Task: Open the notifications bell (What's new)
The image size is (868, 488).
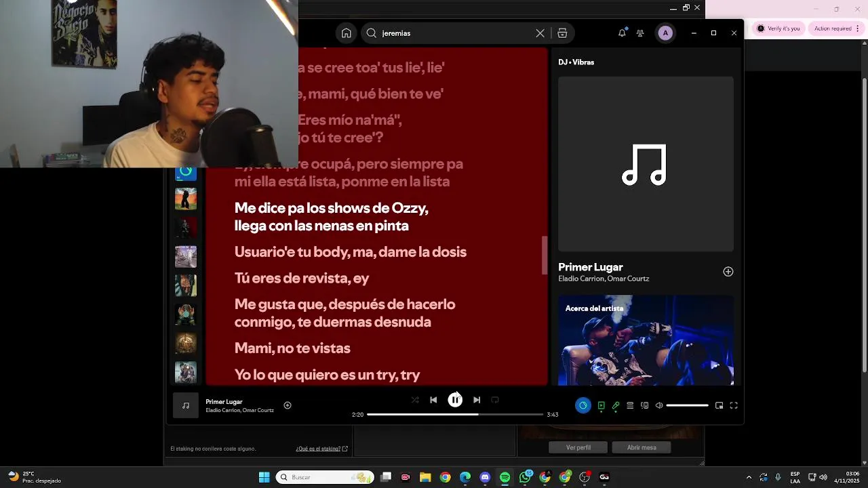Action: (622, 33)
